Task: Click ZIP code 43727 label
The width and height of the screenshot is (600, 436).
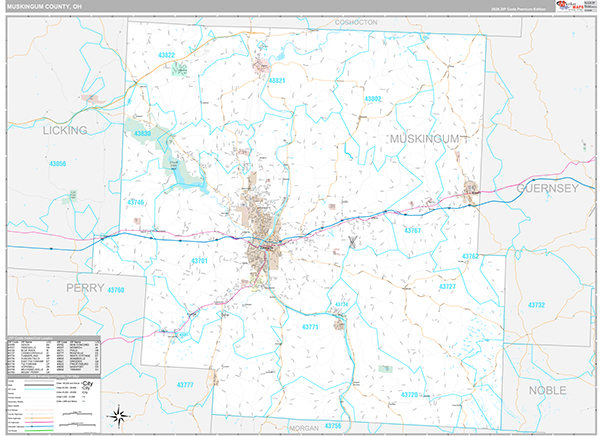Action: pyautogui.click(x=447, y=287)
